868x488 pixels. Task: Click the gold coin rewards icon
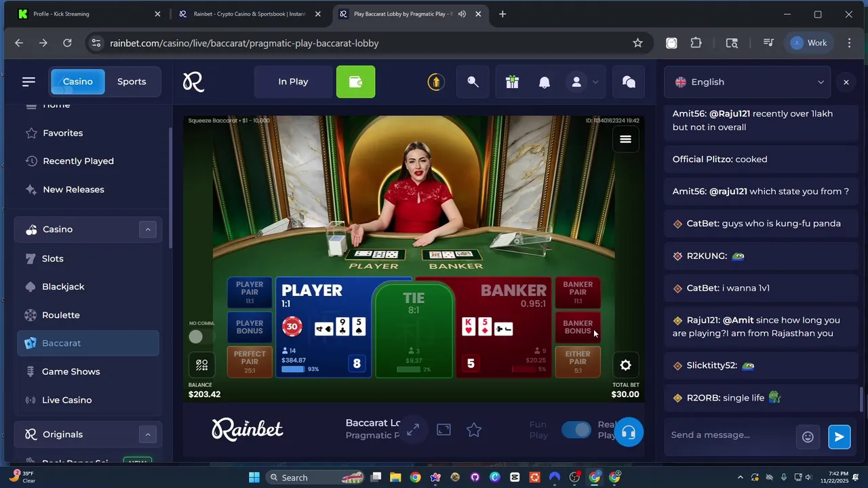click(x=435, y=82)
